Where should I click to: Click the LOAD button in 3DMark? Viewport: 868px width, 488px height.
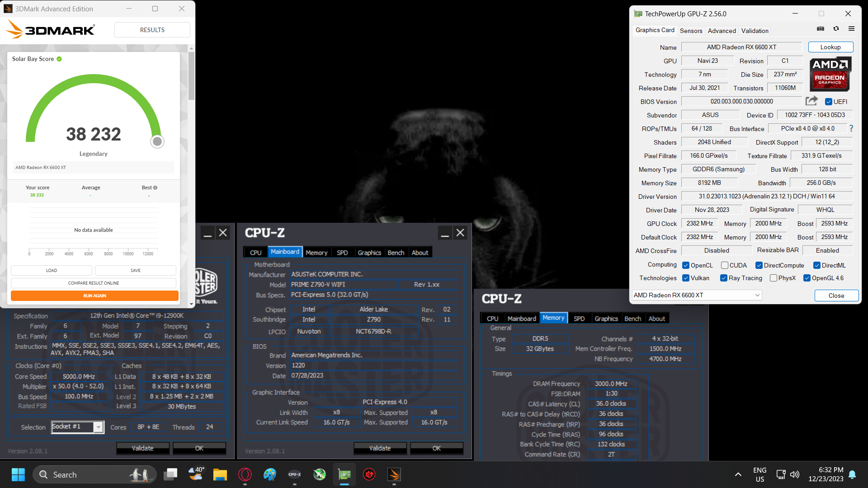point(52,270)
